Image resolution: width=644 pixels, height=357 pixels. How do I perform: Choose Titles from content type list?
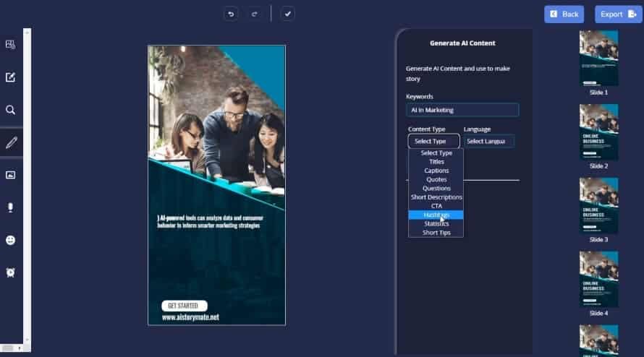[x=436, y=162]
